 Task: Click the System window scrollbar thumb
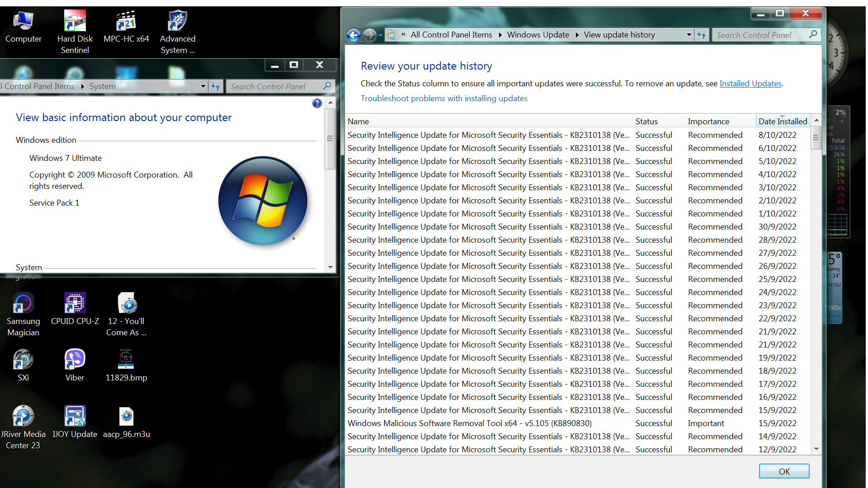[x=330, y=139]
